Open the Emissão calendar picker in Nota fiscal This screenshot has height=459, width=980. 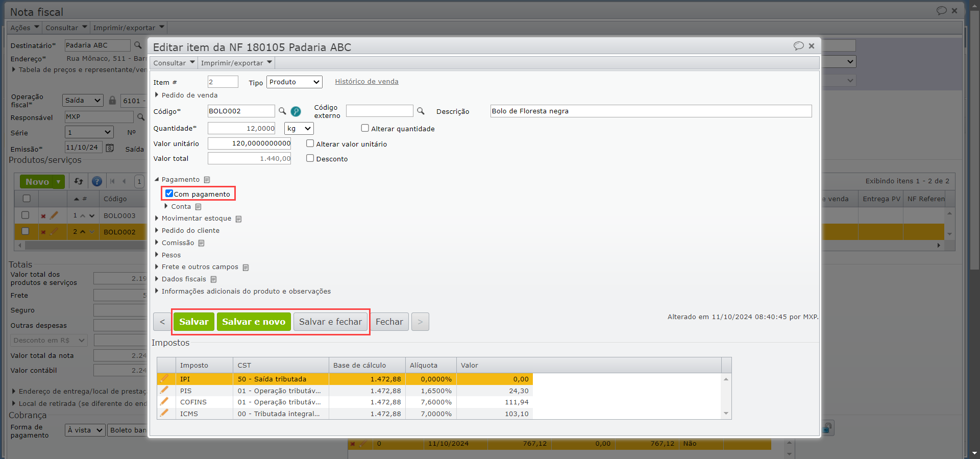tap(110, 148)
